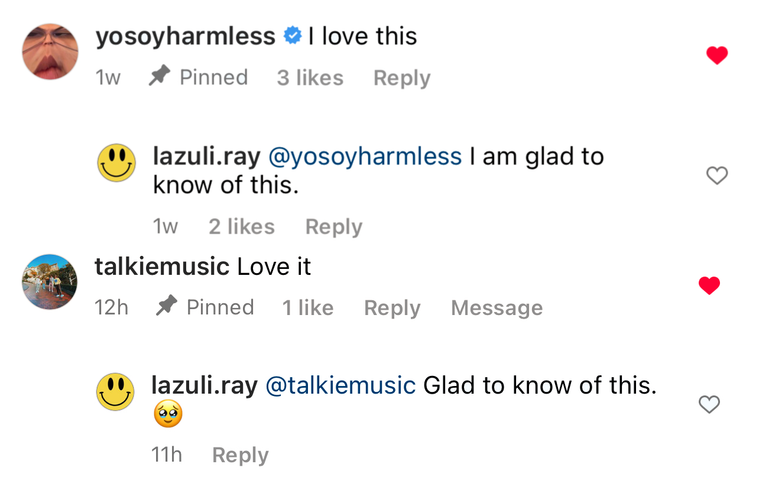The image size is (759, 490).
Task: Click the pin icon on talkiemusic's comment
Action: pos(166,306)
